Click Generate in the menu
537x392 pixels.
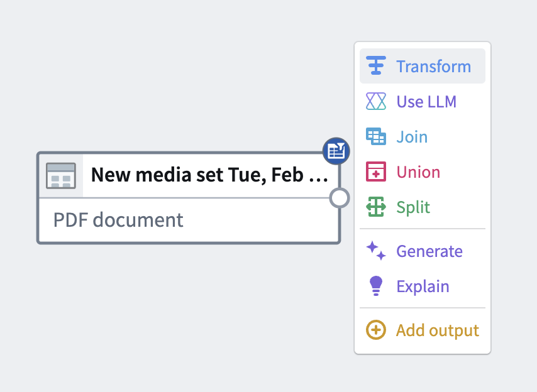pos(429,251)
